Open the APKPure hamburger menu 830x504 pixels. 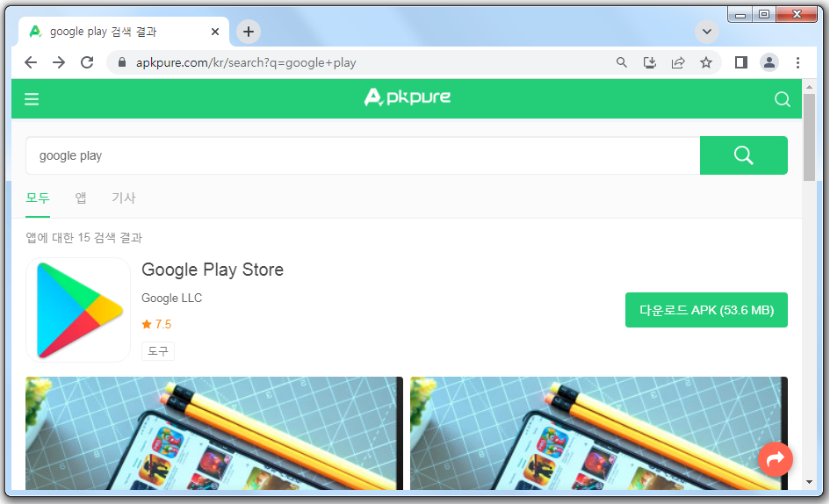pos(32,99)
